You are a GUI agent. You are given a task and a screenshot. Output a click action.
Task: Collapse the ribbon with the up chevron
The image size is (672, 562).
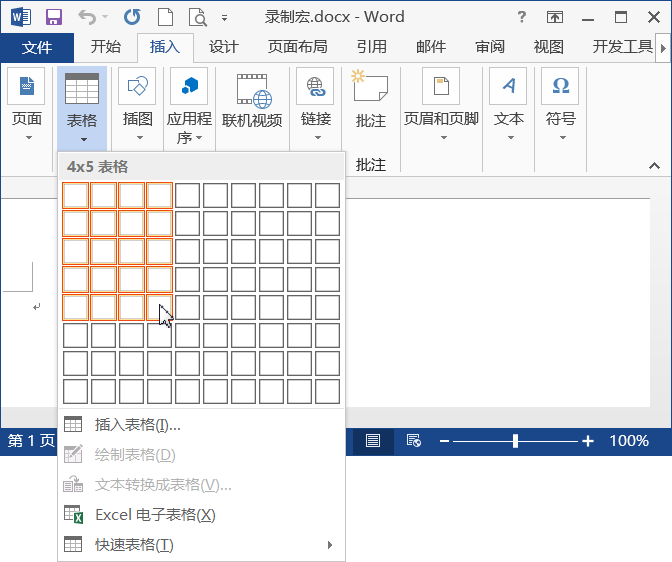click(x=654, y=165)
